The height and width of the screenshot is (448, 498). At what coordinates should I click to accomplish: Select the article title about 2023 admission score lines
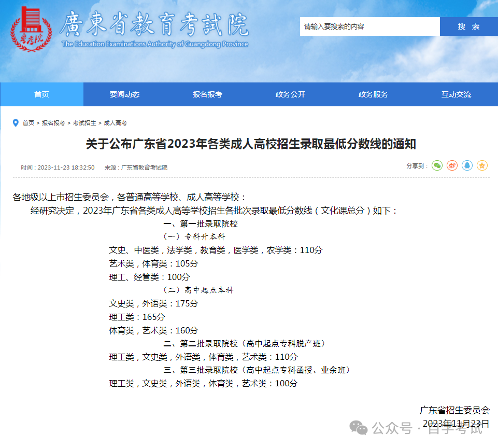click(249, 143)
